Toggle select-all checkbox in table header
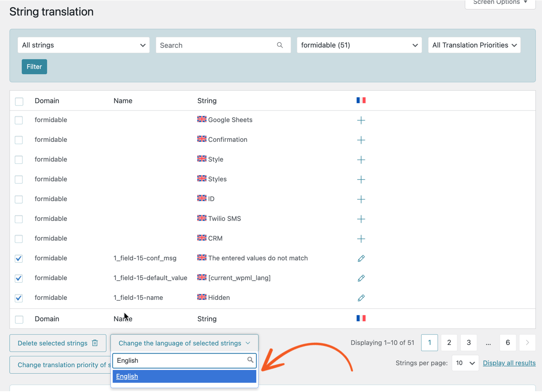The image size is (542, 392). [x=19, y=101]
